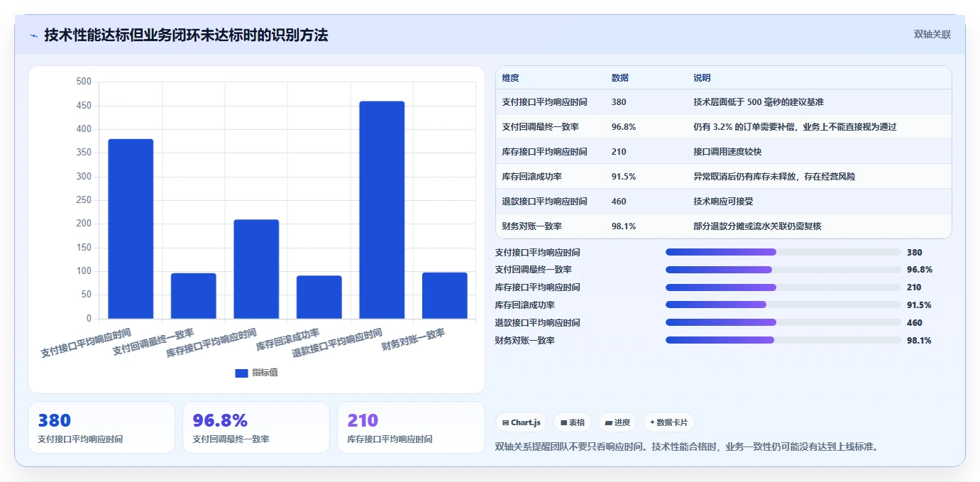Select the 支付接口平均响应时间 bar in chart
This screenshot has height=482, width=980.
[131, 229]
